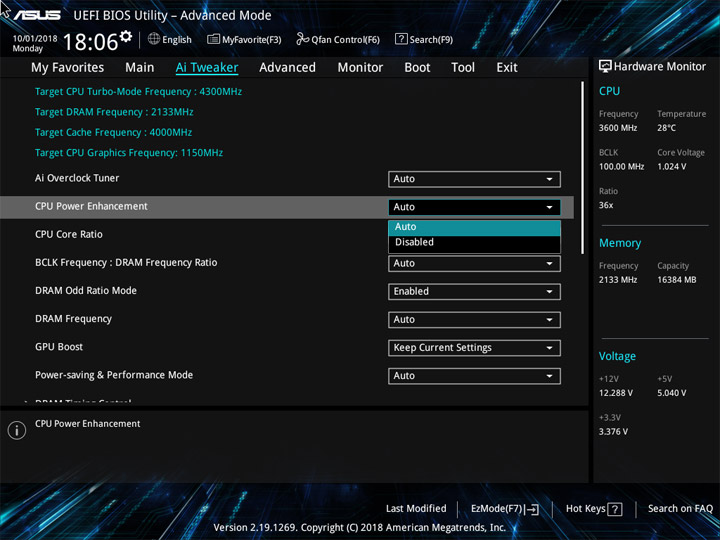Viewport: 720px width, 540px height.
Task: Switch to Advanced tab
Action: point(287,68)
